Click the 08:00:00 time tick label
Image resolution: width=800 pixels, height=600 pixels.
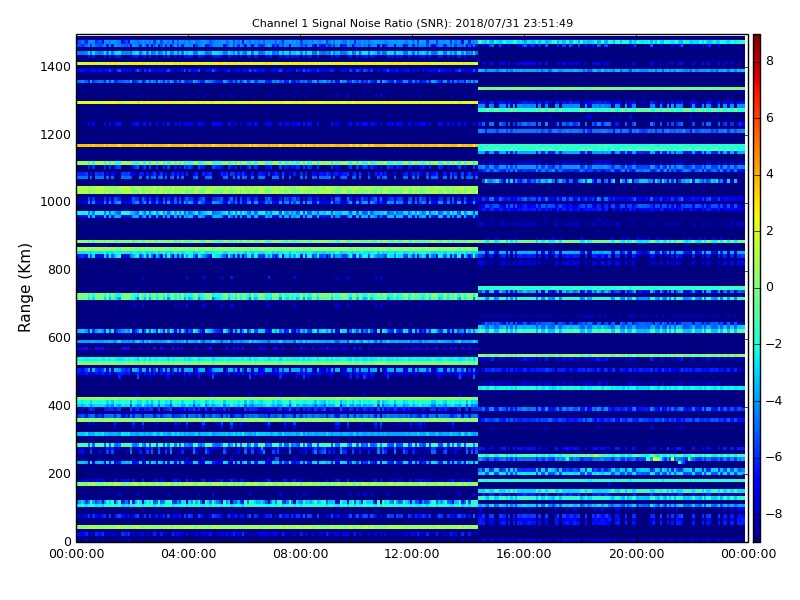pyautogui.click(x=301, y=554)
